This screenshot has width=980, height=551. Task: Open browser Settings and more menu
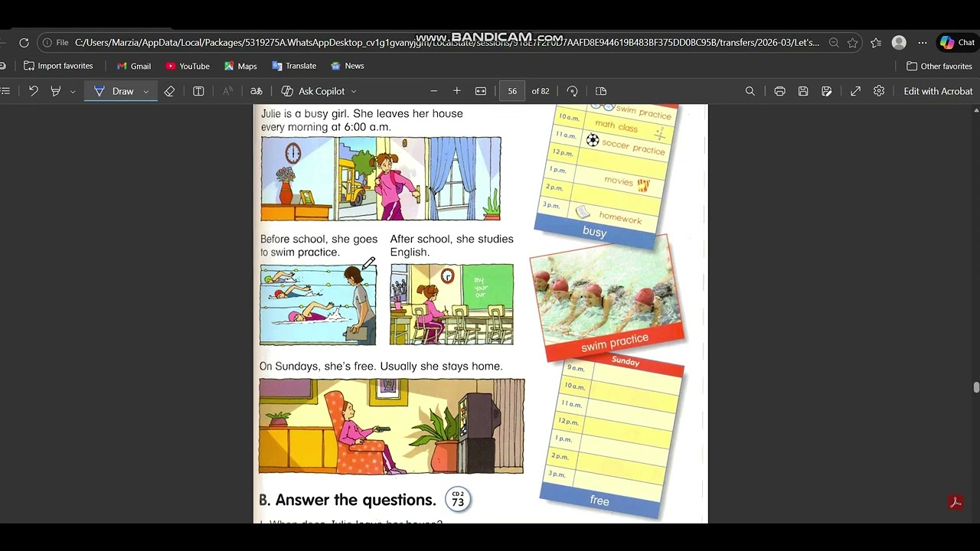point(923,43)
